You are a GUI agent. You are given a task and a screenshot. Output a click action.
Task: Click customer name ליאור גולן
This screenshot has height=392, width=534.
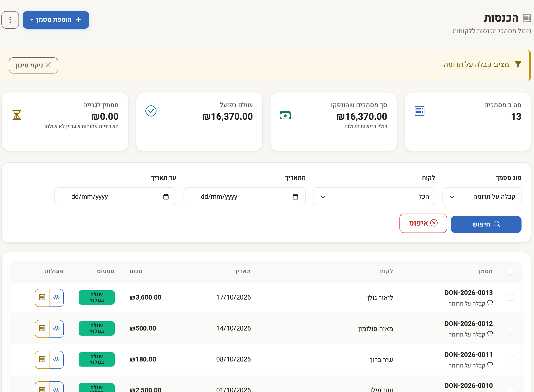coord(380,298)
